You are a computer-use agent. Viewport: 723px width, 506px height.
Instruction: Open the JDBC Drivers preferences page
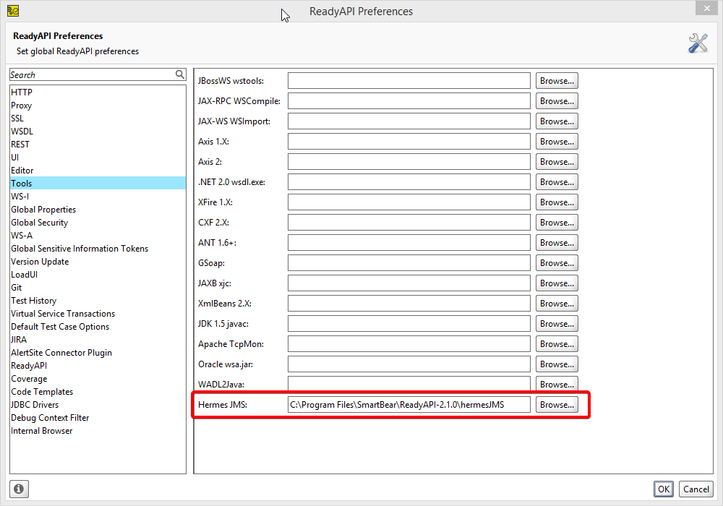[x=34, y=405]
